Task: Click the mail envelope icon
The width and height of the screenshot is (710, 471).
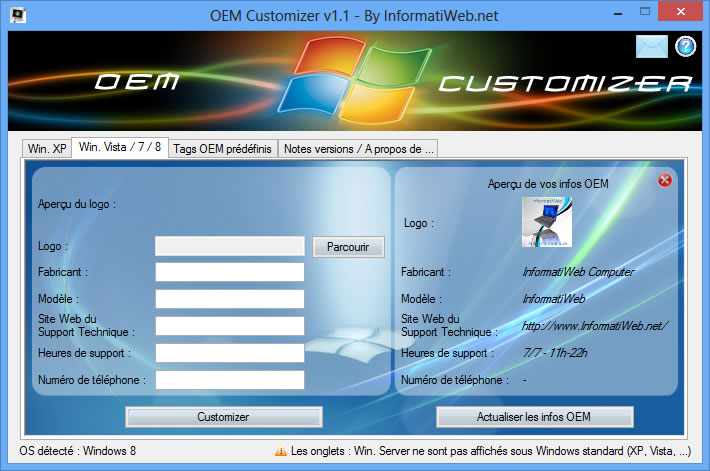Action: click(652, 47)
